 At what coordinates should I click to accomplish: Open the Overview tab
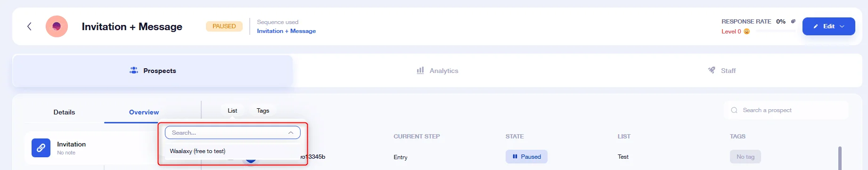tap(144, 112)
